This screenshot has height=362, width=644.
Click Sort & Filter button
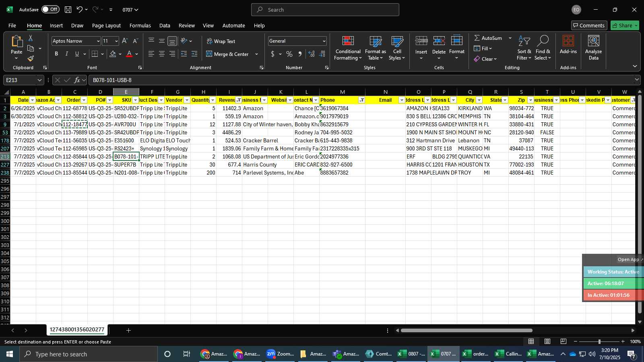(x=524, y=48)
